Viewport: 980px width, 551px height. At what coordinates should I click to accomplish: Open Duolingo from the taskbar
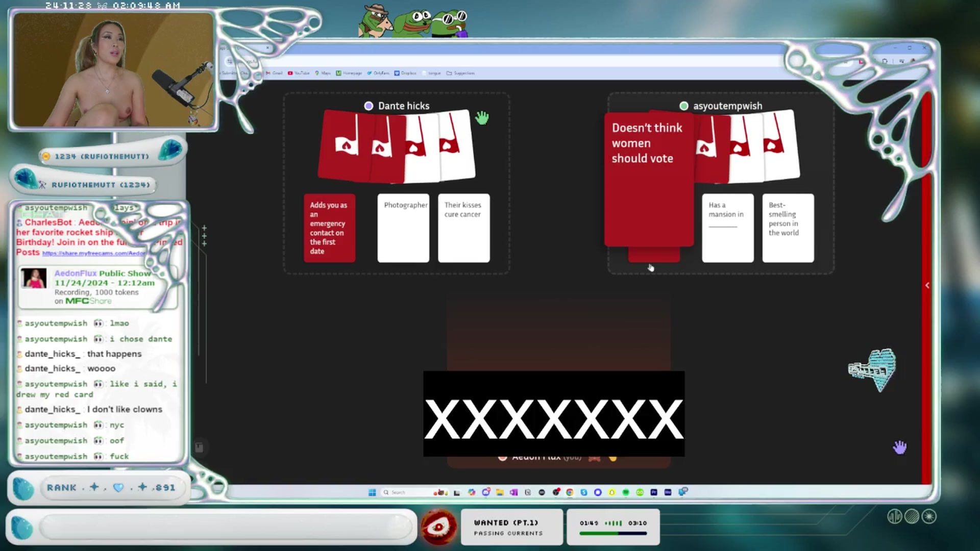click(x=640, y=492)
